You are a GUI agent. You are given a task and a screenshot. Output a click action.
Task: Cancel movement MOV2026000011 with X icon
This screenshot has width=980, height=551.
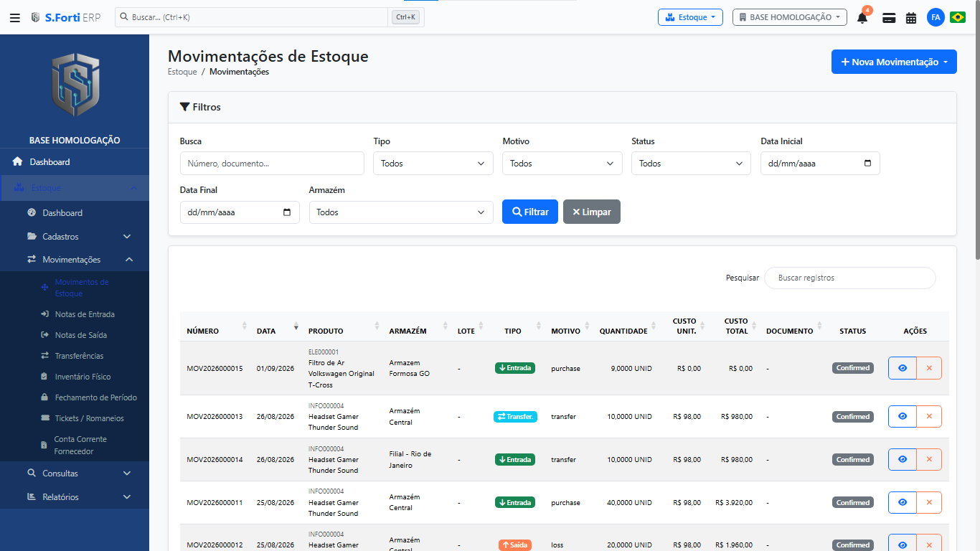pos(929,502)
